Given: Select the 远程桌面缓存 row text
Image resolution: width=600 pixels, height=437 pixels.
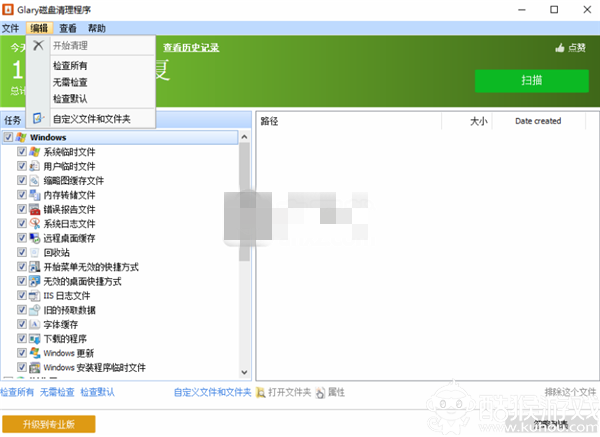Looking at the screenshot, I should point(69,238).
